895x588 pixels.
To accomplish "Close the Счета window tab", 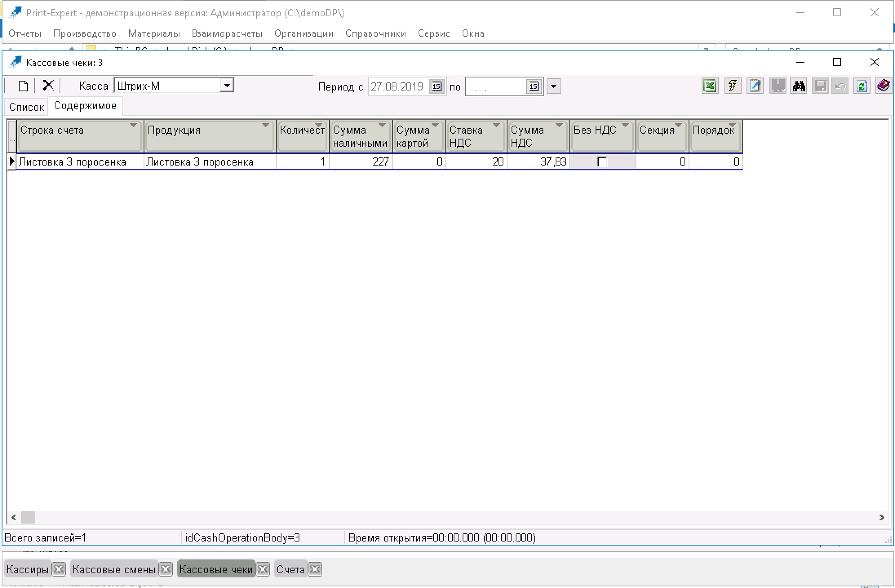I will coord(315,569).
